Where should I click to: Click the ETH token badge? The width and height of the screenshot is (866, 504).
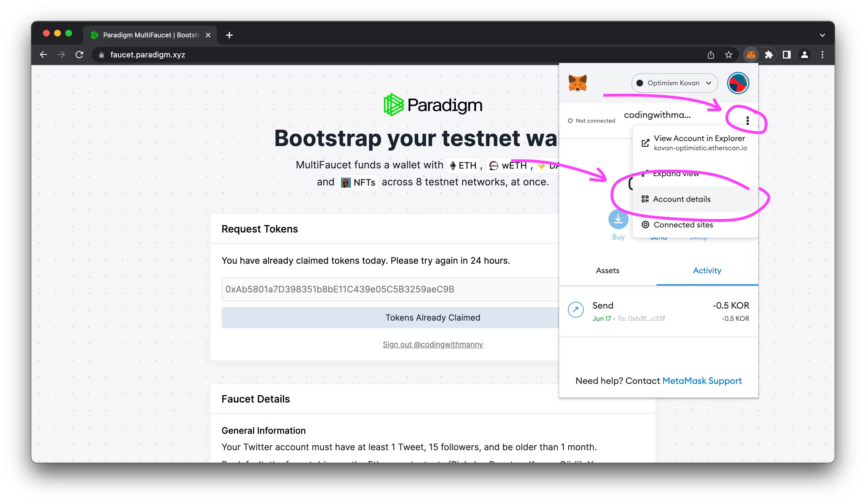tap(463, 166)
